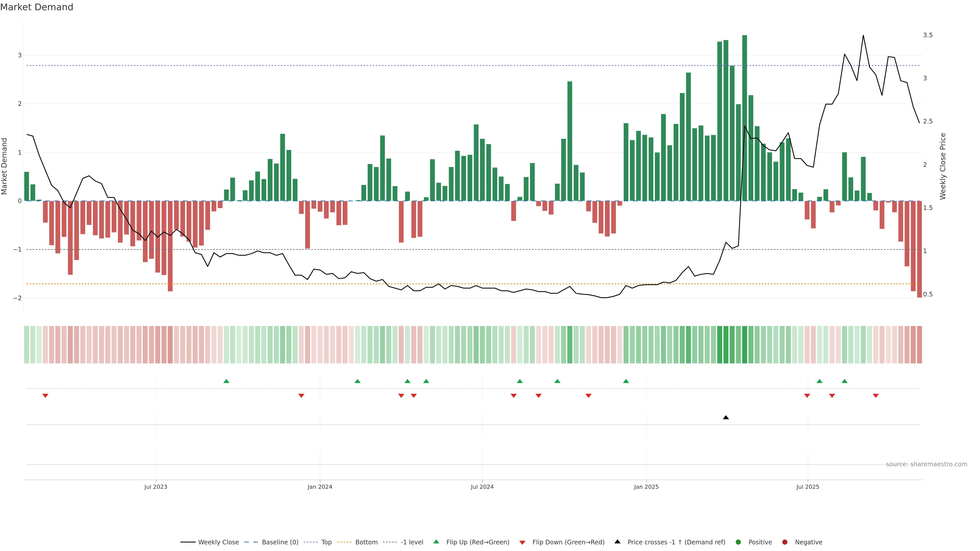Click the sharemaestro.com source text

click(926, 464)
